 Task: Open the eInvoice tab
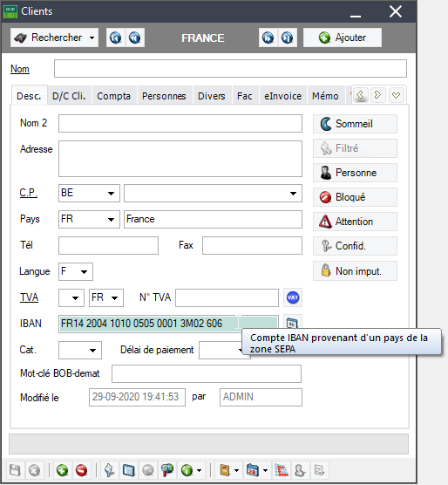pos(282,96)
